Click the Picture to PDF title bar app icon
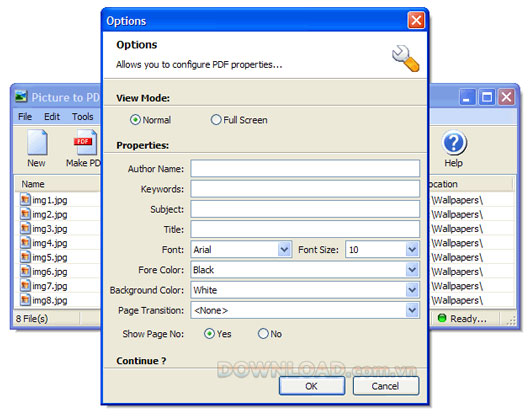 click(21, 96)
